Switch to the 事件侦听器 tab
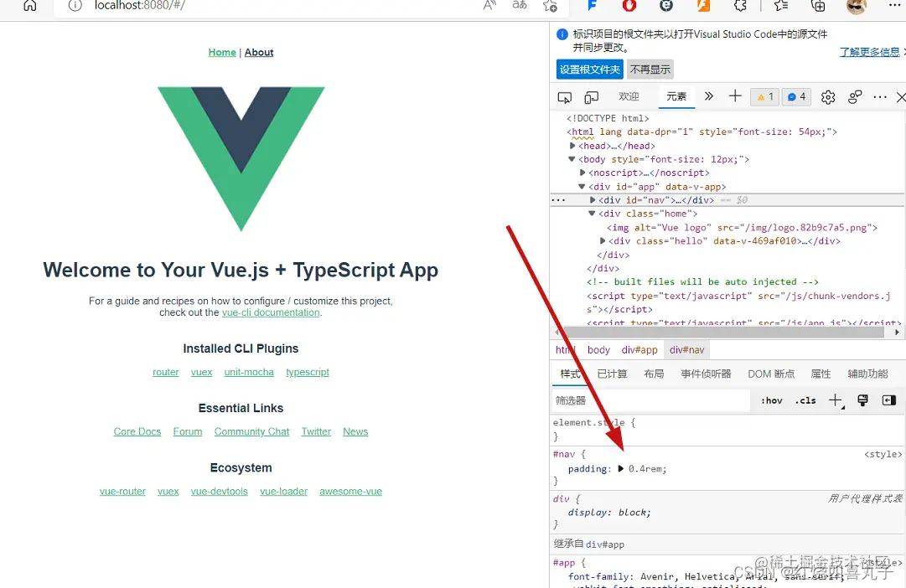The width and height of the screenshot is (906, 588). (x=706, y=374)
